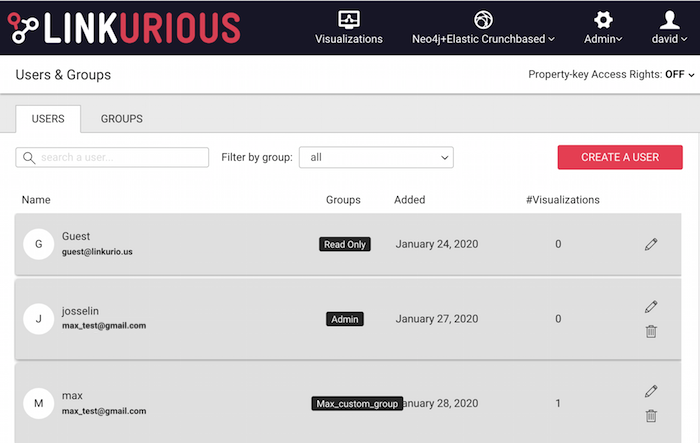Image resolution: width=700 pixels, height=443 pixels.
Task: Open the Filter by group select box
Action: (376, 157)
